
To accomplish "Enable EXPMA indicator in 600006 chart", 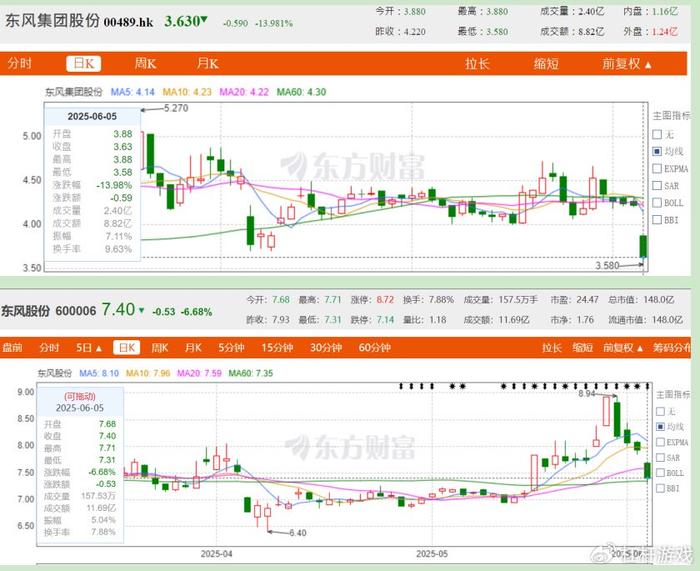I will [x=660, y=442].
